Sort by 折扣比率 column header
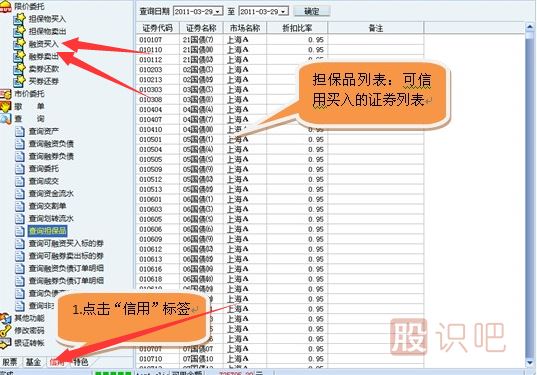Image resolution: width=537 pixels, height=375 pixels. pyautogui.click(x=297, y=28)
